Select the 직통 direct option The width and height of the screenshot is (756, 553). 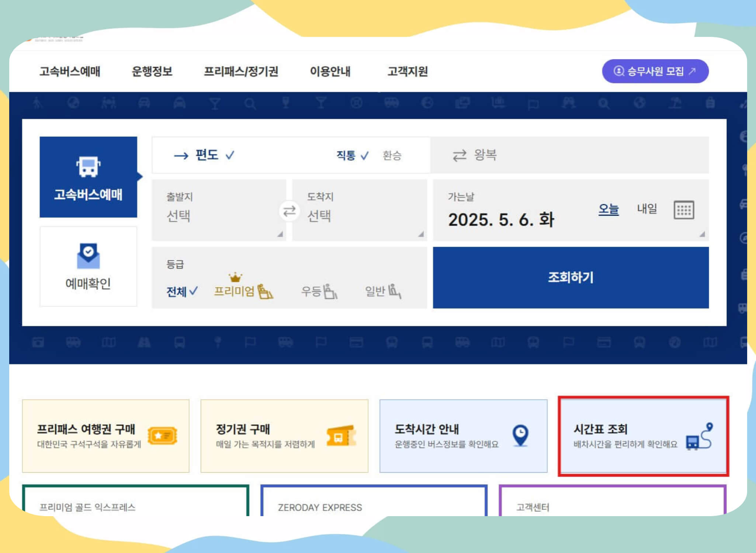(x=352, y=156)
